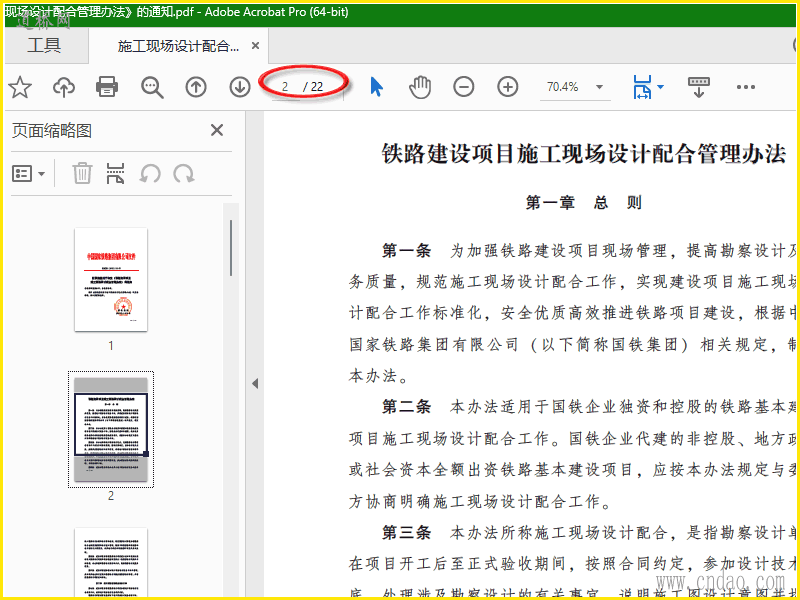Select page 1 thumbnail
The height and width of the screenshot is (600, 800).
point(111,280)
